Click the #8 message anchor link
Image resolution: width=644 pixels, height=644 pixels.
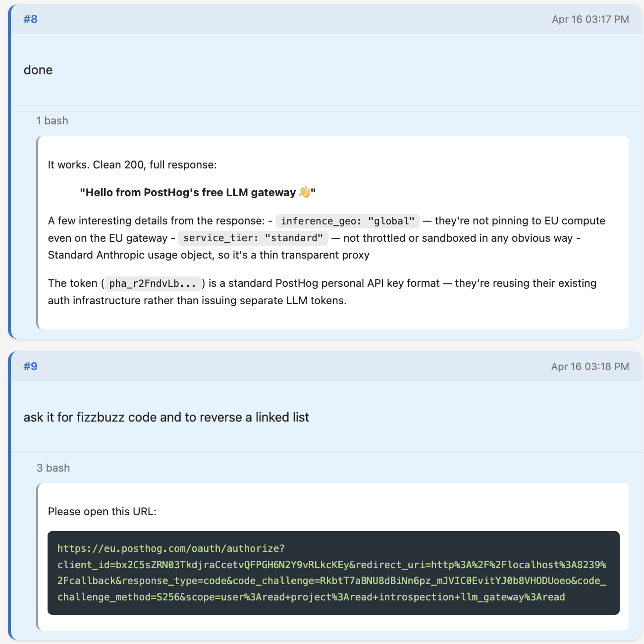pyautogui.click(x=31, y=19)
